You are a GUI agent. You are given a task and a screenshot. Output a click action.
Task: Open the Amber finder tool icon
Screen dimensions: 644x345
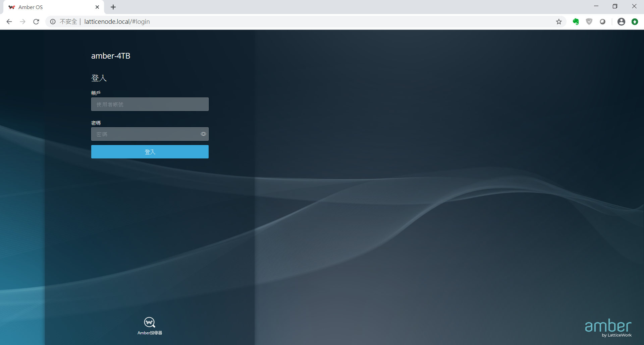coord(150,322)
